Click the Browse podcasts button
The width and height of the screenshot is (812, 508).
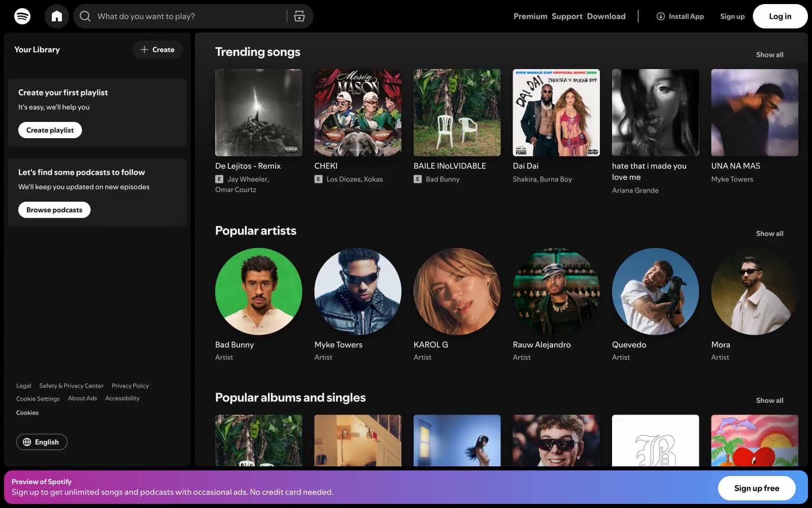54,210
